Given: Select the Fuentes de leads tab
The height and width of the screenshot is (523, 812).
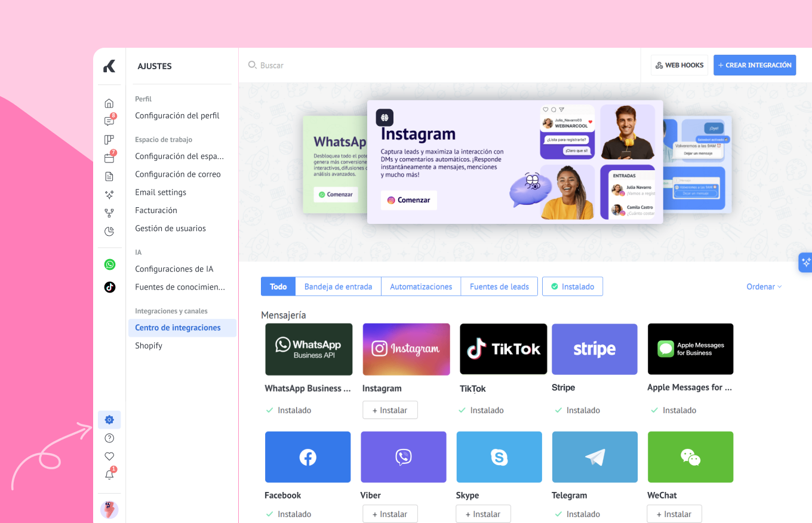Looking at the screenshot, I should click(499, 287).
